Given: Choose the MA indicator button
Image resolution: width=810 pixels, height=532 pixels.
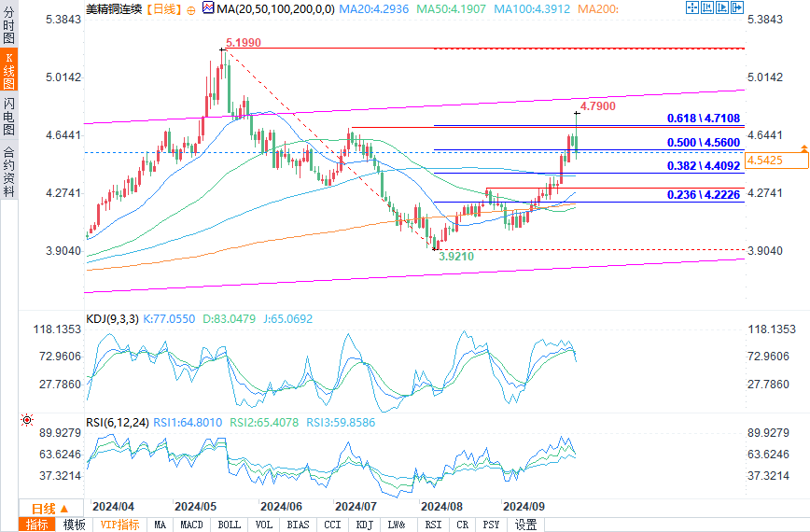Looking at the screenshot, I should click(x=161, y=525).
